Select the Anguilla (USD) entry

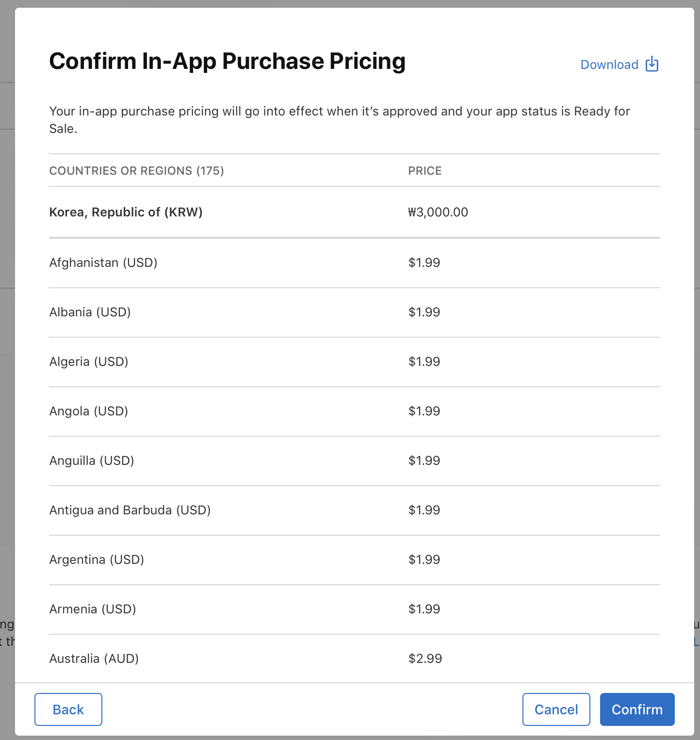[92, 460]
